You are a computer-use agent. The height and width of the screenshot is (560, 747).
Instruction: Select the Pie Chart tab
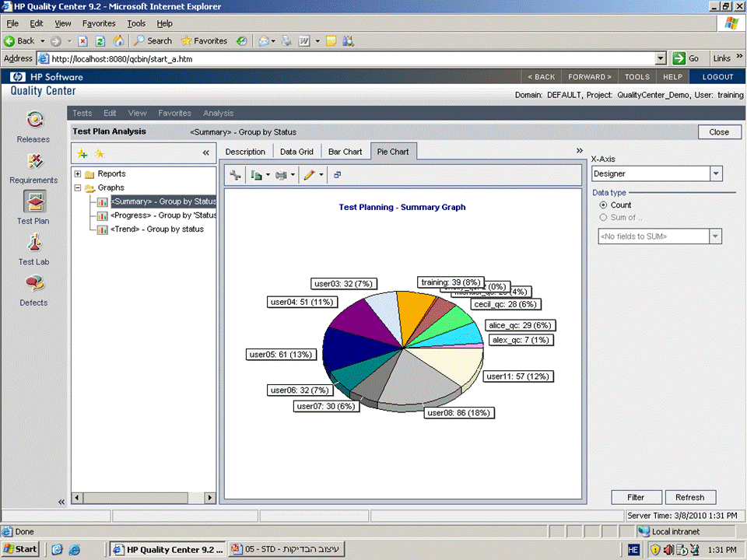pyautogui.click(x=393, y=152)
